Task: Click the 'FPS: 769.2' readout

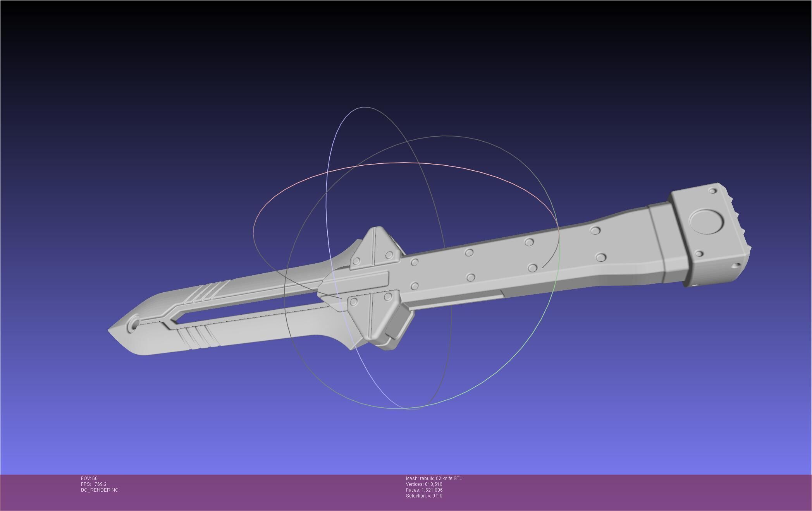Action: tap(93, 484)
